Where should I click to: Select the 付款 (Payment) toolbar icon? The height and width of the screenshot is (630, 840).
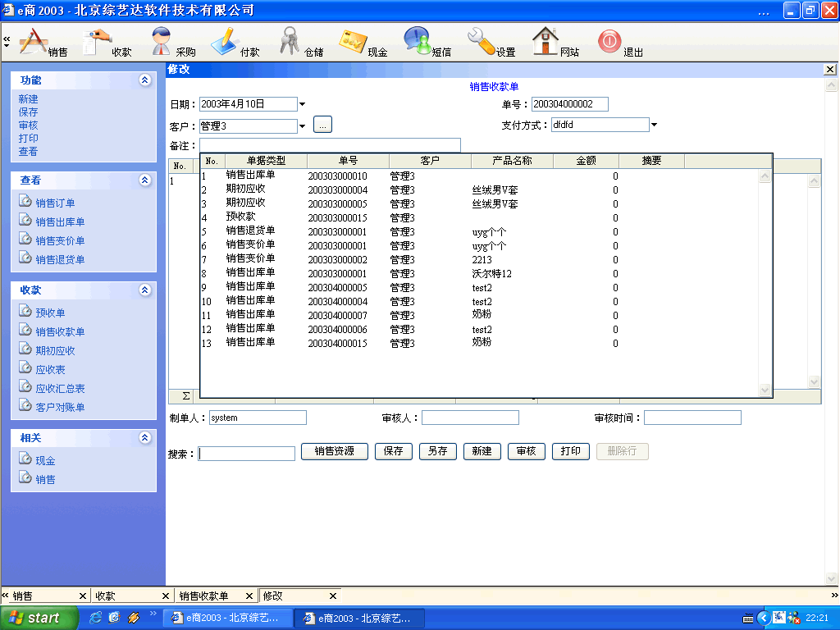coord(227,41)
